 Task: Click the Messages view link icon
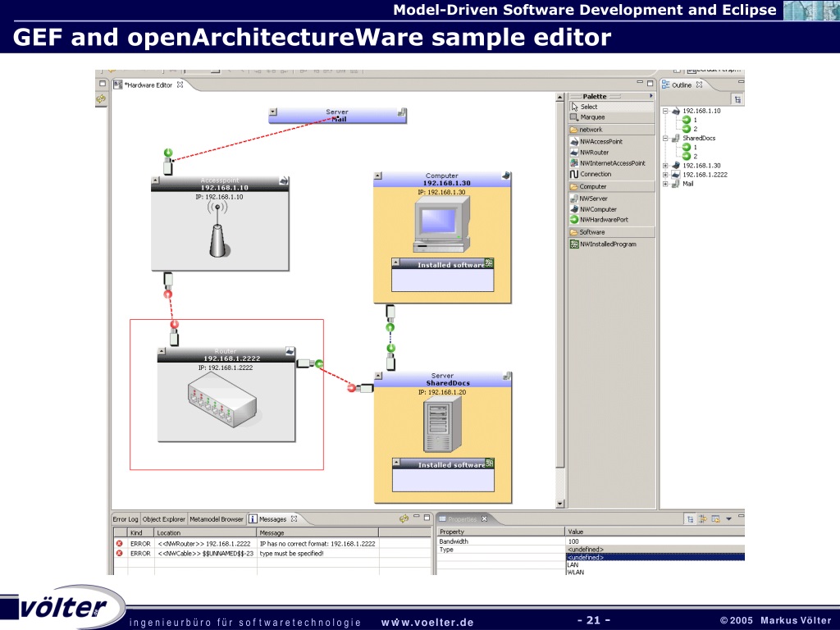pos(404,518)
